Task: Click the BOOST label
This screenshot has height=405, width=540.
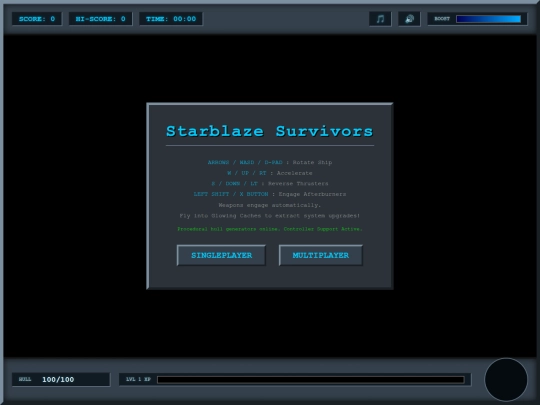Action: coord(442,19)
